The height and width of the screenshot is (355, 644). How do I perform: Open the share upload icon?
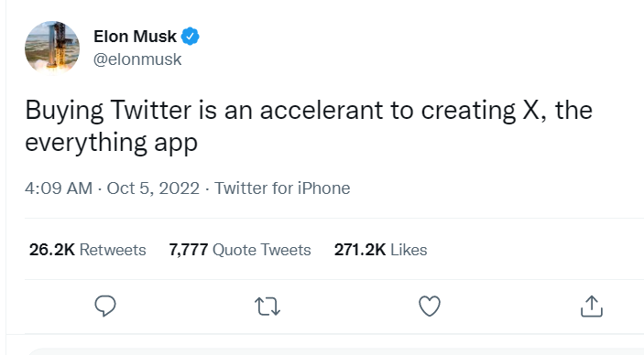[592, 307]
